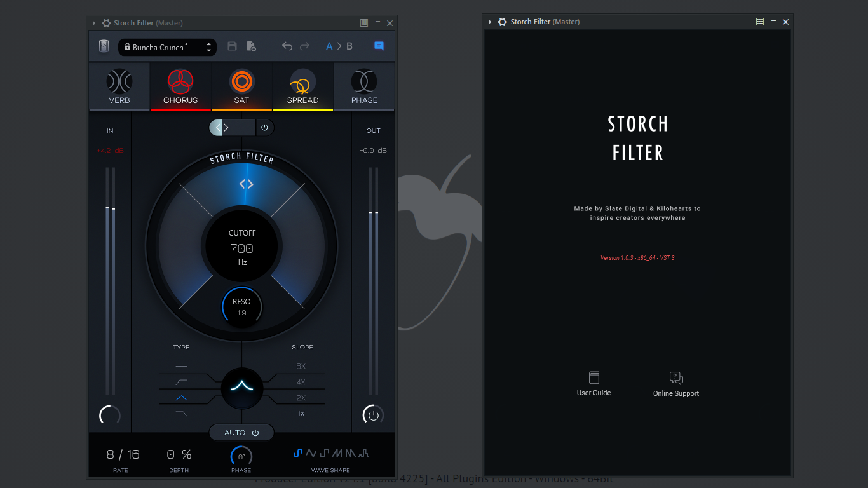868x488 pixels.
Task: Step presets using the up-down arrows
Action: pos(208,47)
